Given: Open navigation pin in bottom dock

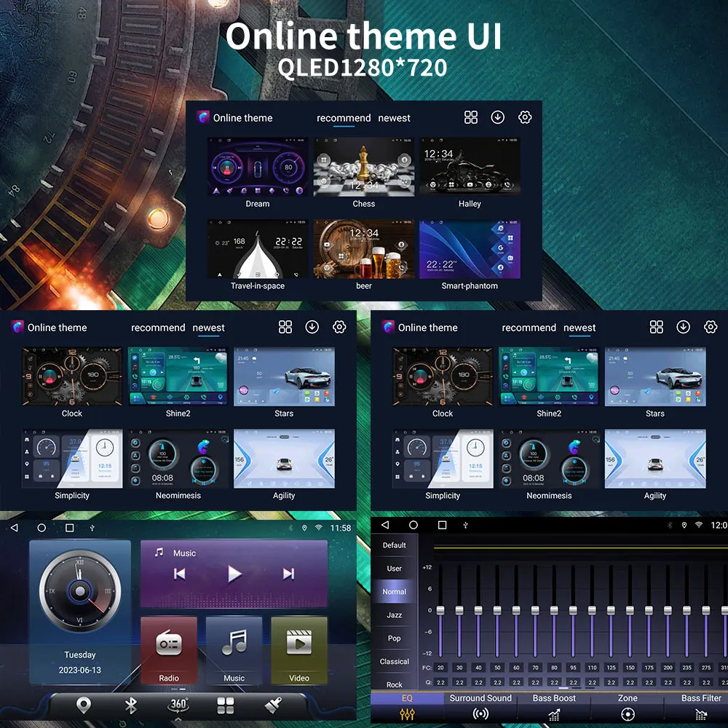Looking at the screenshot, I should click(83, 705).
